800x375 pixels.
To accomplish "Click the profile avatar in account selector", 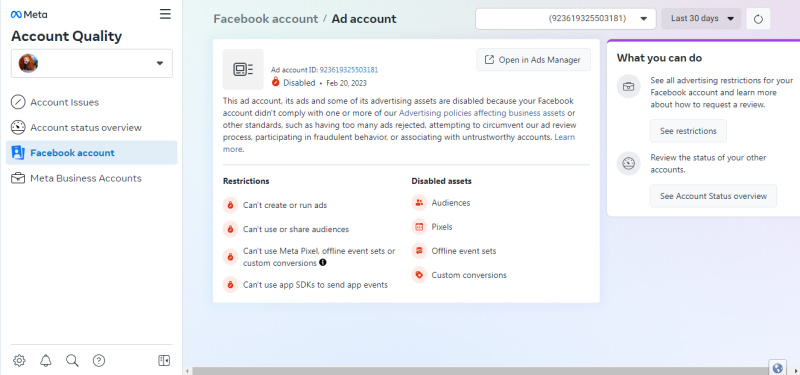I will point(28,63).
